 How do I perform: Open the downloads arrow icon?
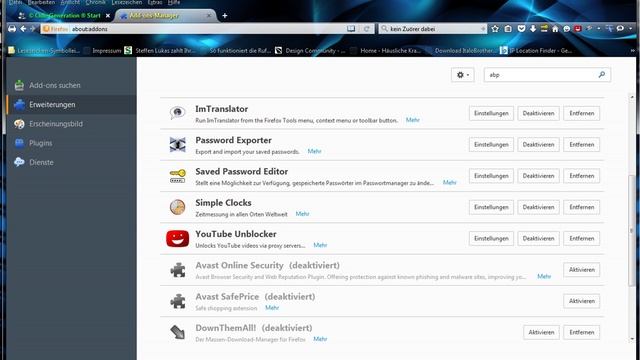pos(533,29)
